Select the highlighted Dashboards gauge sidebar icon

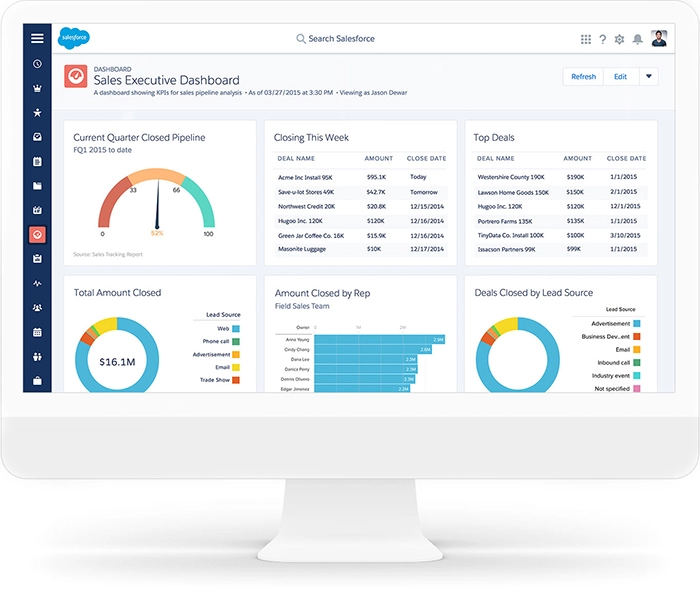(38, 234)
